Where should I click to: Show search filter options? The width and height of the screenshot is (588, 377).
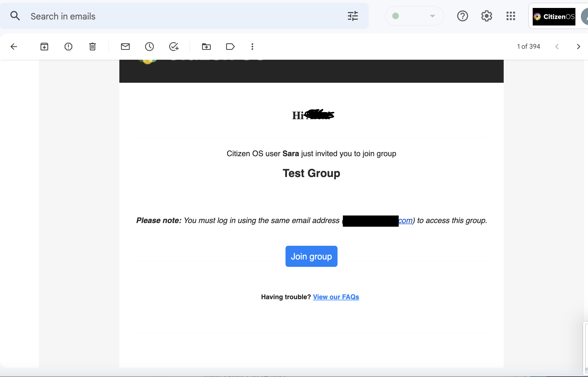353,16
